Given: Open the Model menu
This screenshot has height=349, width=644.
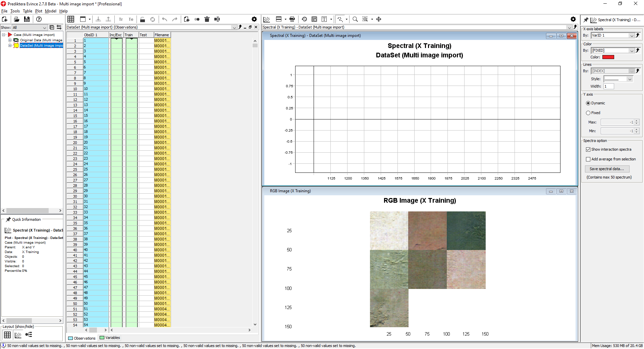Looking at the screenshot, I should click(x=50, y=11).
